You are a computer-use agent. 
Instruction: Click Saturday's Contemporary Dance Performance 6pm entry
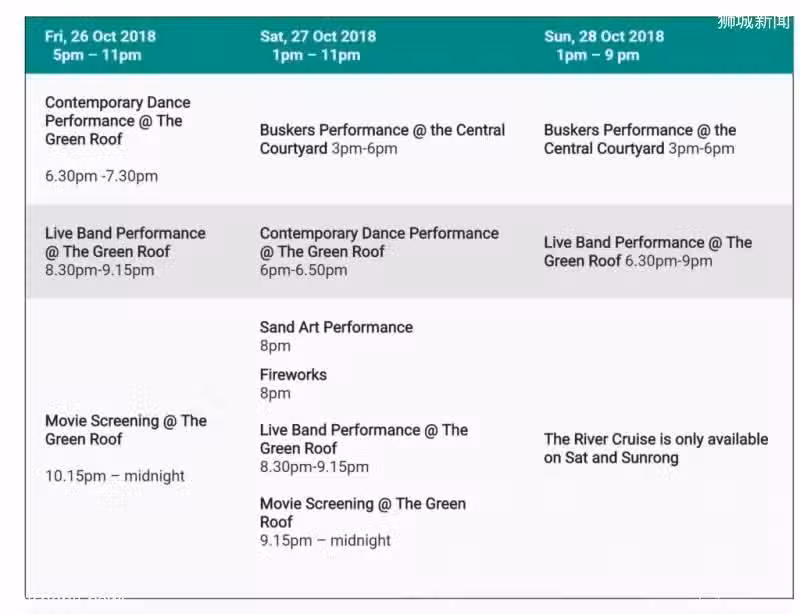pyautogui.click(x=379, y=251)
